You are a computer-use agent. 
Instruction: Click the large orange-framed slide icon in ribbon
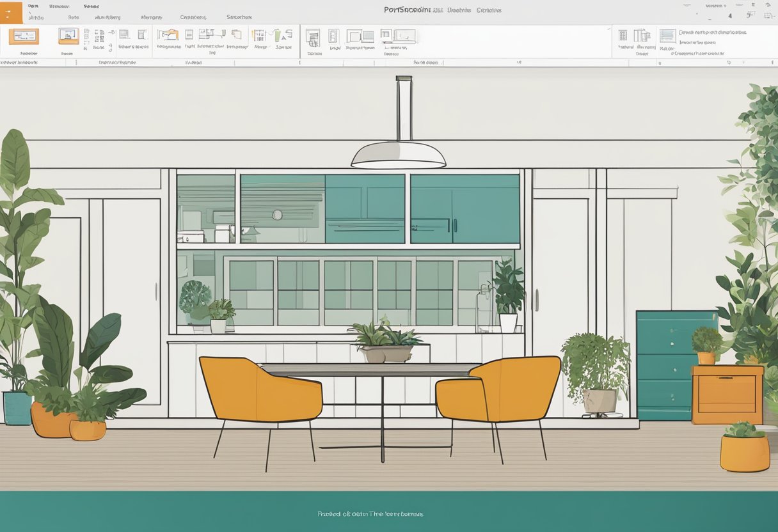coord(24,36)
